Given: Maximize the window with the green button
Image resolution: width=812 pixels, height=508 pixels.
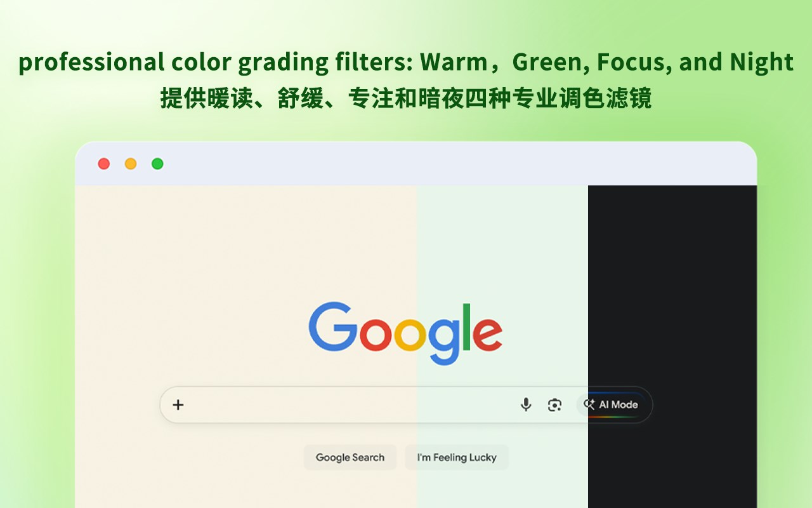Looking at the screenshot, I should (x=157, y=164).
